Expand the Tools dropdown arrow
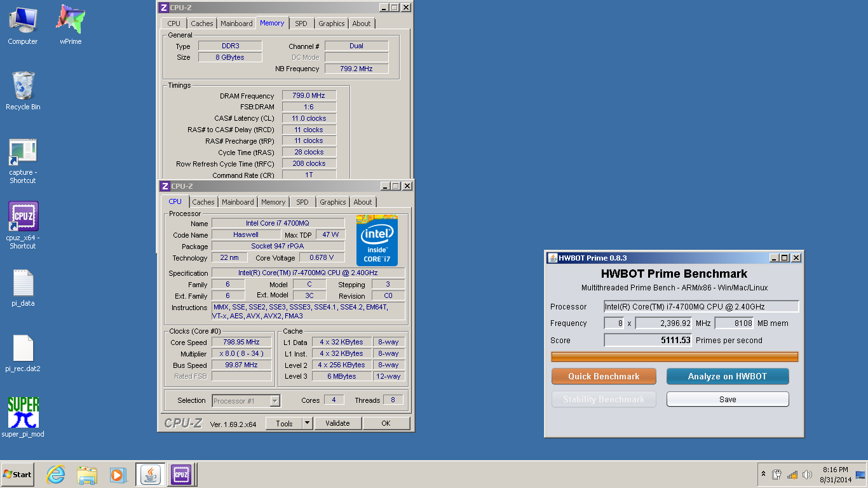 coord(308,423)
